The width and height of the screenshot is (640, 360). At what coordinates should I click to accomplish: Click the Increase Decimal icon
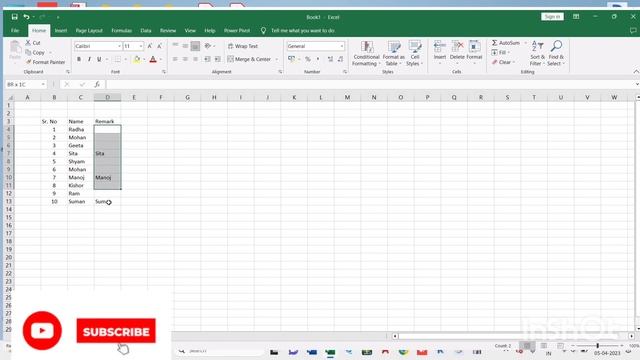pos(330,59)
